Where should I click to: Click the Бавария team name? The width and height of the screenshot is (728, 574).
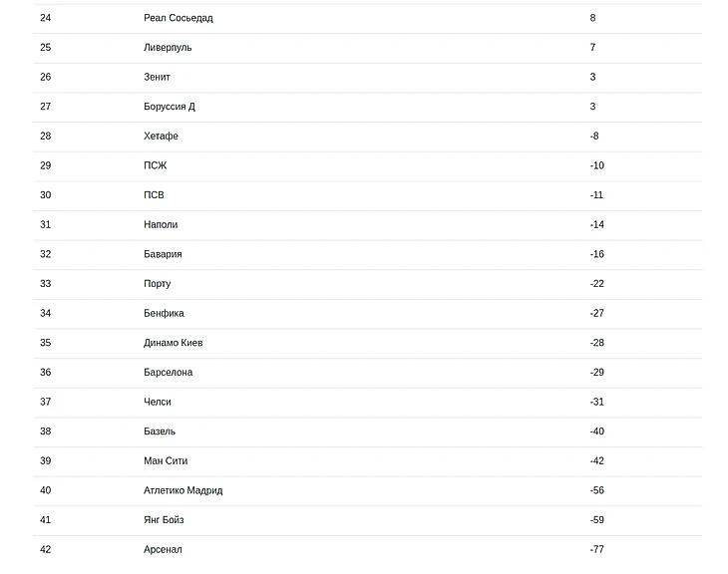pos(163,254)
